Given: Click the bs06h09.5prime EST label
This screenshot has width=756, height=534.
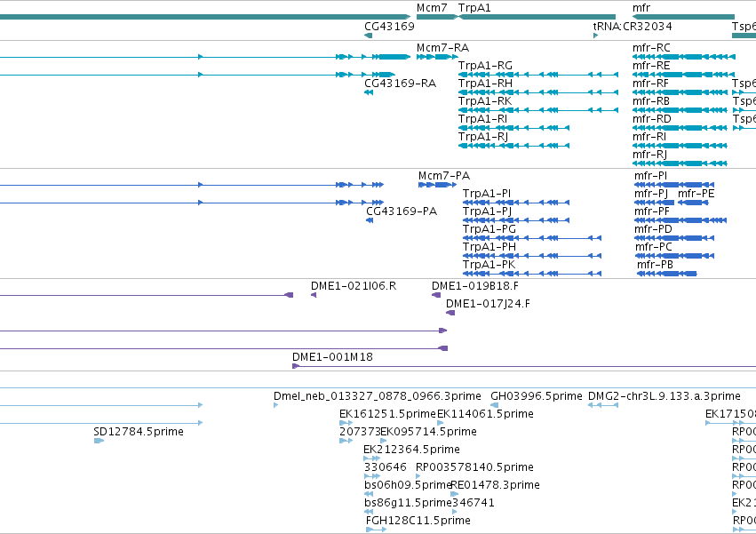Looking at the screenshot, I should point(408,486).
